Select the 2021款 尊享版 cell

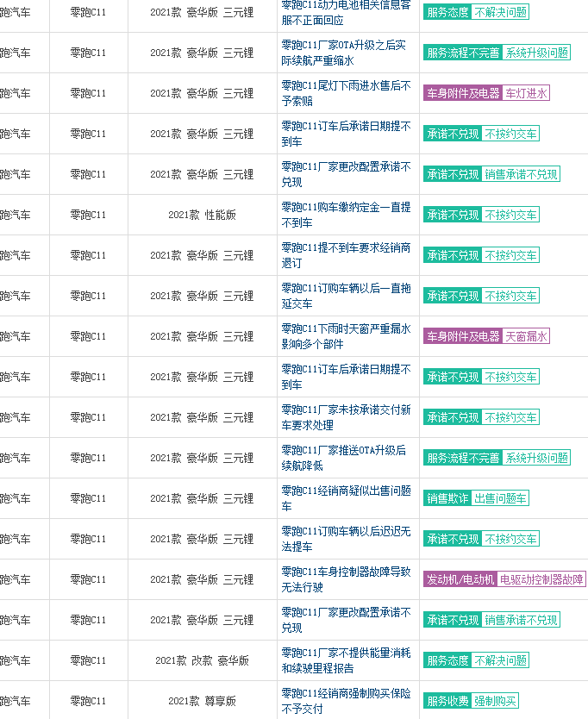(203, 701)
